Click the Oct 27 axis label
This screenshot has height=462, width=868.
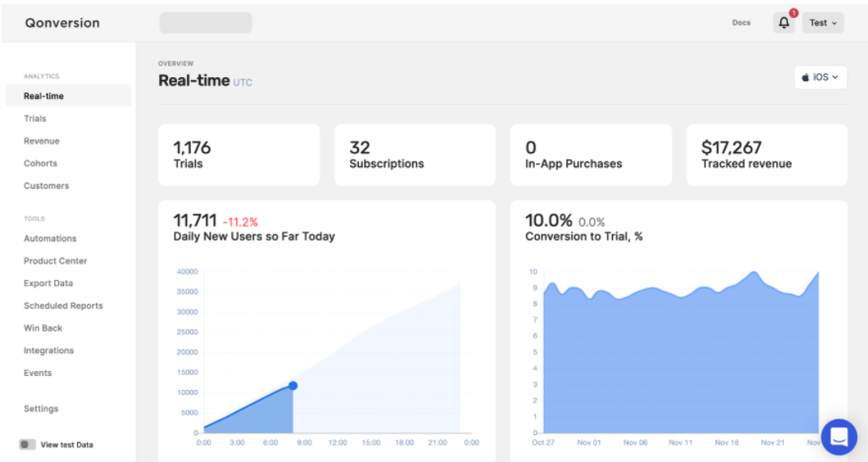(x=543, y=442)
